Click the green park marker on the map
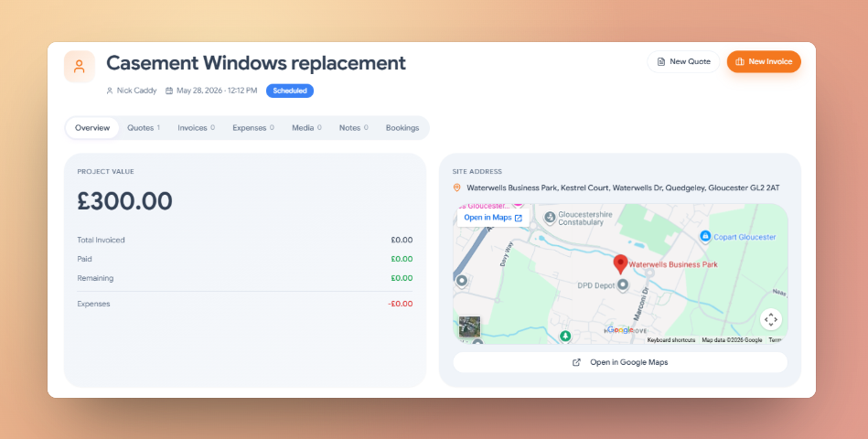 pos(564,336)
